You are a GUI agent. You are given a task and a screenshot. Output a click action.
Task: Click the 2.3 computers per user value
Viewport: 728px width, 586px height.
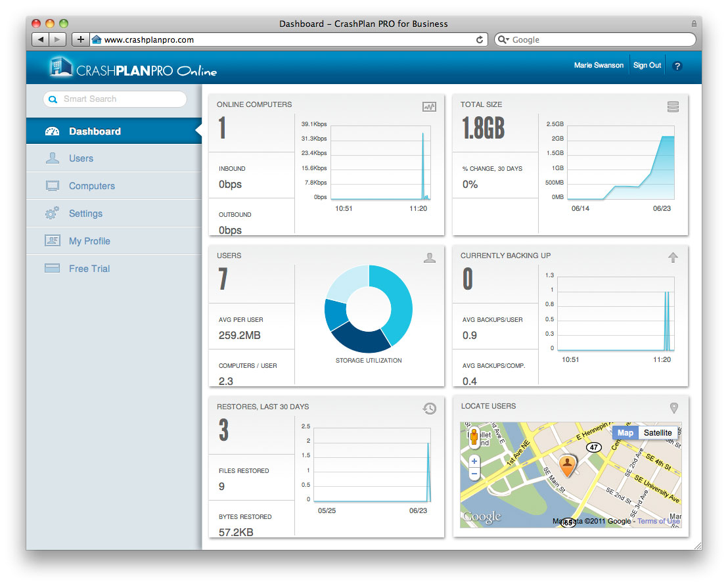pos(226,381)
